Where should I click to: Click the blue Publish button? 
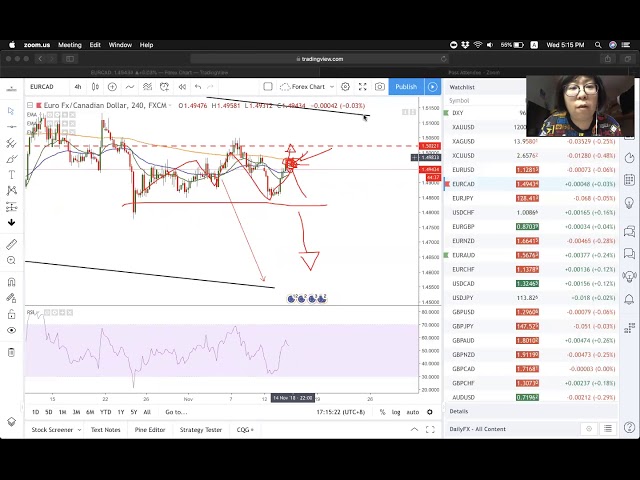click(406, 87)
